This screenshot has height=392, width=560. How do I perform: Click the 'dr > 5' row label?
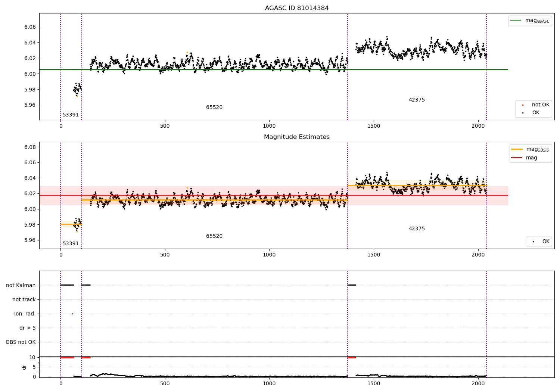pyautogui.click(x=28, y=328)
